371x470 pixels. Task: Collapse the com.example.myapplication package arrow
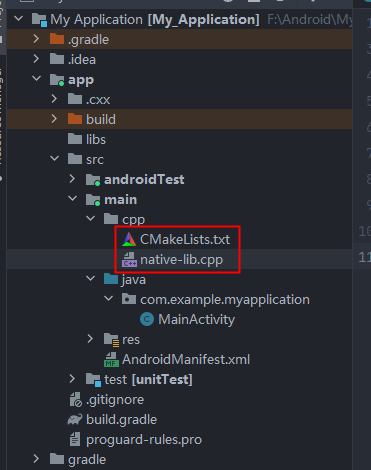coord(109,299)
